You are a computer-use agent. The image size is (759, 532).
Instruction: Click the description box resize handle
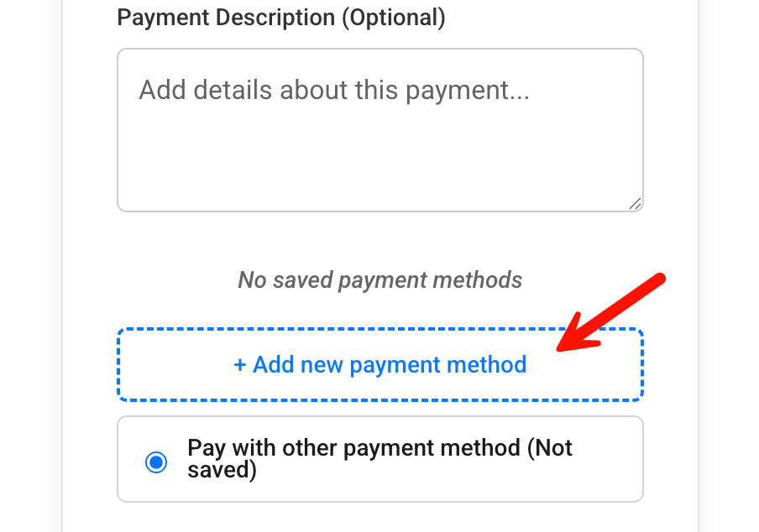tap(635, 203)
